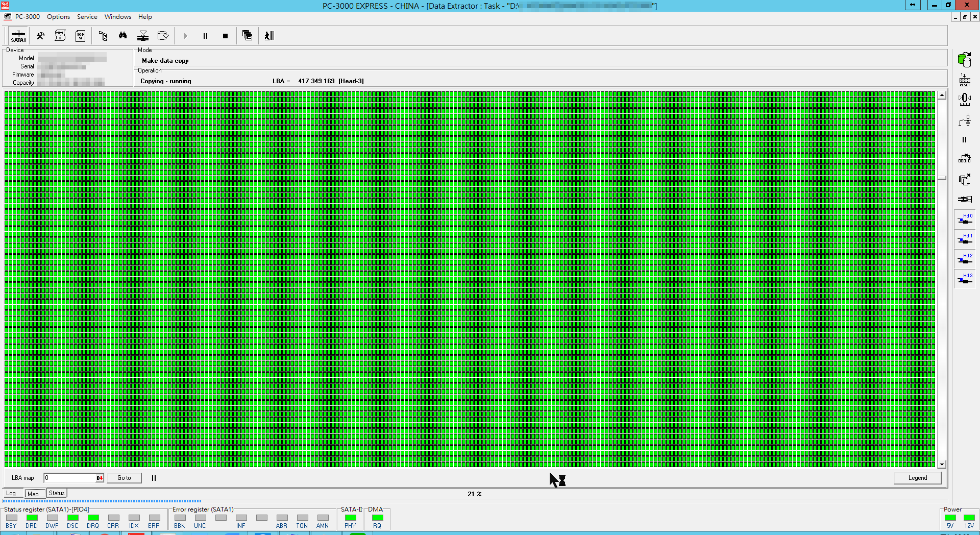Click the sidebar pause icon
This screenshot has width=980, height=535.
[x=964, y=140]
